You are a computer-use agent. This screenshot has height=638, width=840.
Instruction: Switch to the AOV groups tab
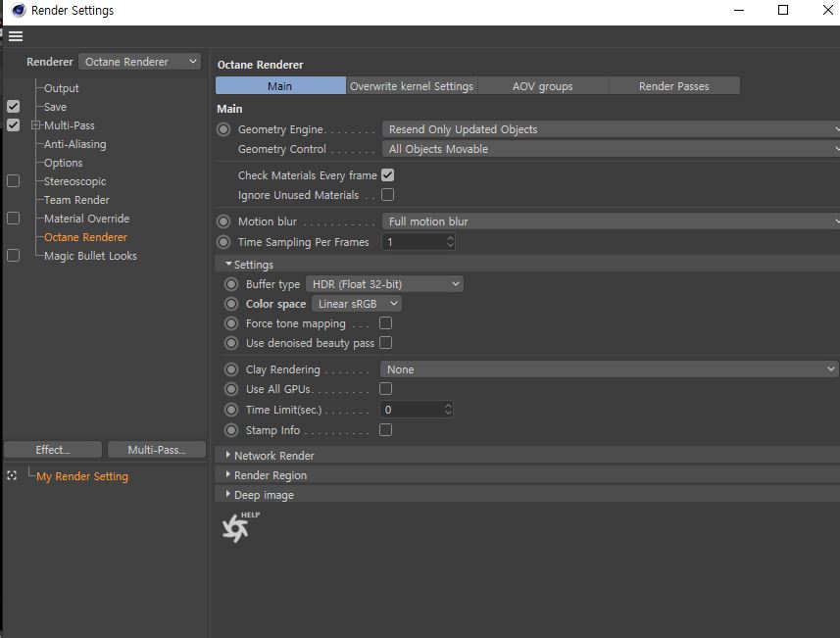coord(543,85)
